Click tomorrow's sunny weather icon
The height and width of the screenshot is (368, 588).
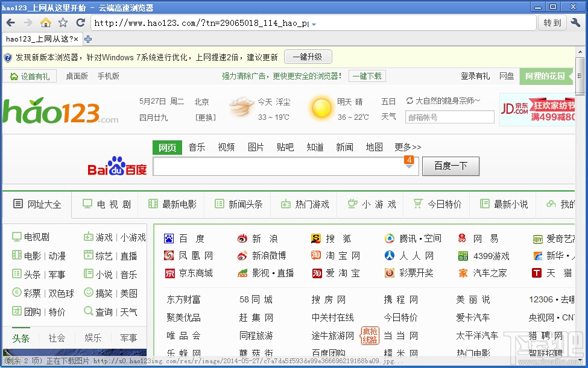pos(321,108)
